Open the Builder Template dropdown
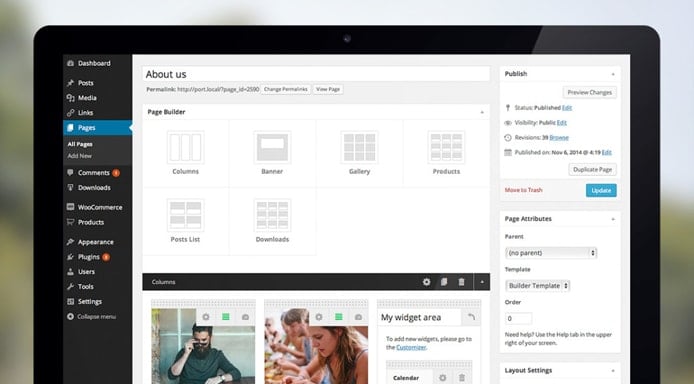 pyautogui.click(x=537, y=286)
